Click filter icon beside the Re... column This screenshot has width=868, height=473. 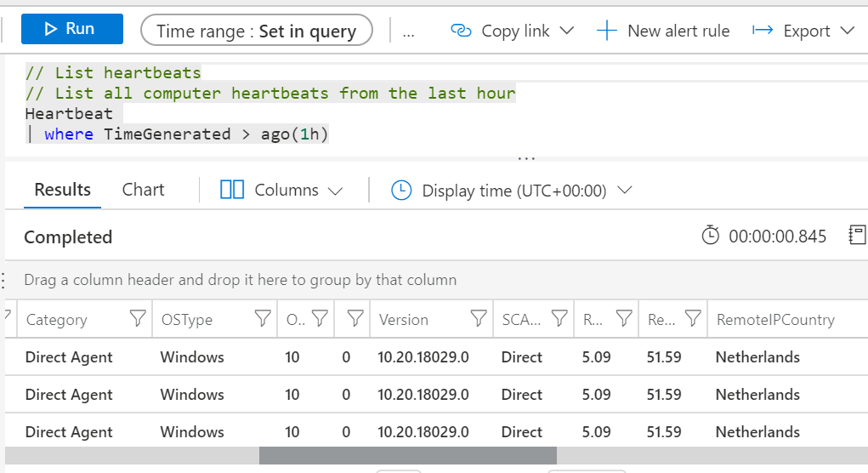point(693,320)
